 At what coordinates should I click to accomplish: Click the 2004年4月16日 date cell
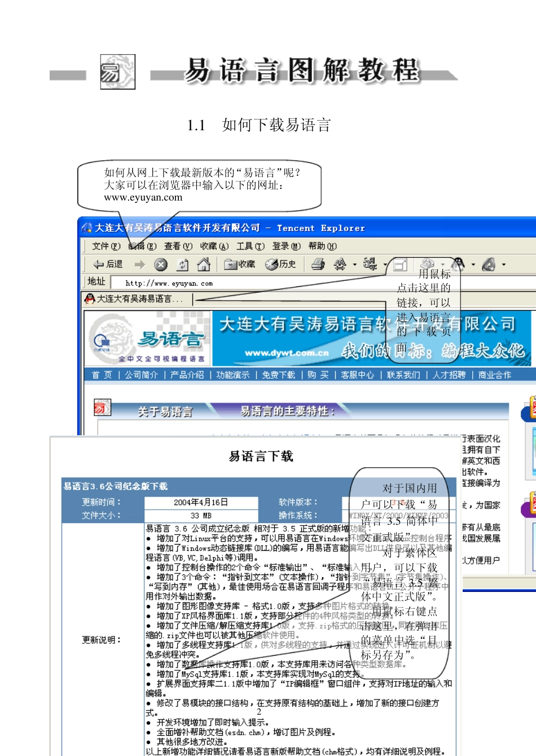201,502
